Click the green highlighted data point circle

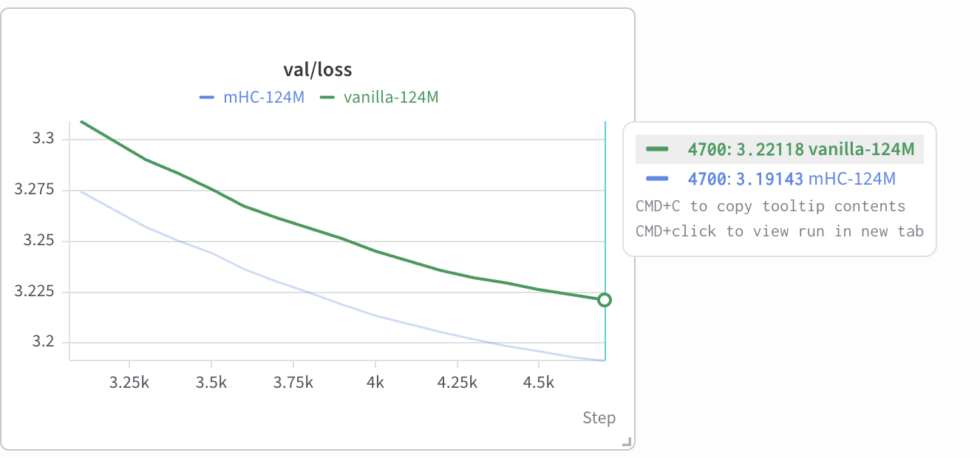pyautogui.click(x=605, y=300)
